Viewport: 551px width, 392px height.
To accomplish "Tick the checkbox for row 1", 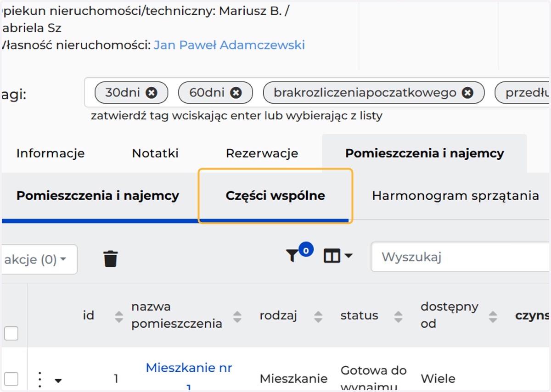I will (x=11, y=379).
